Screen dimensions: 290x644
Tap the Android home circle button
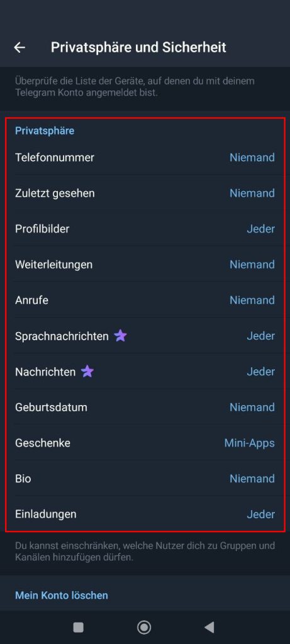point(144,627)
